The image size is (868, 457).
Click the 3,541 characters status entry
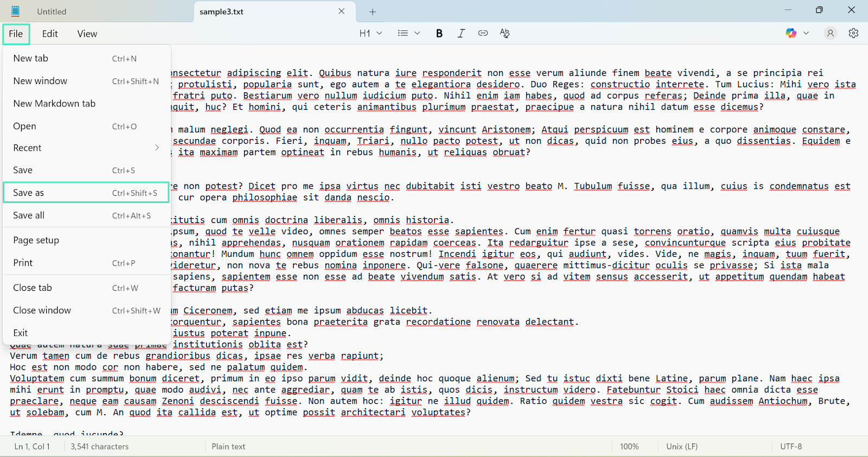coord(99,447)
